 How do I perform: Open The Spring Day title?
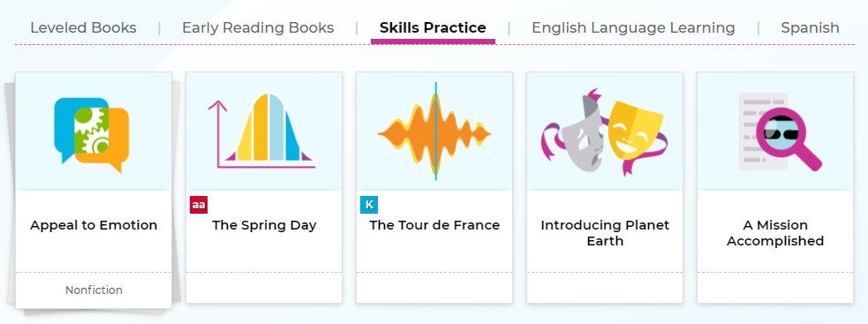pos(264,225)
